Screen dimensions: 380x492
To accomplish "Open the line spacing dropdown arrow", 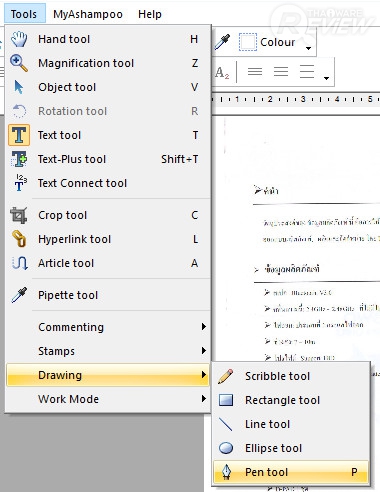I will 326,78.
